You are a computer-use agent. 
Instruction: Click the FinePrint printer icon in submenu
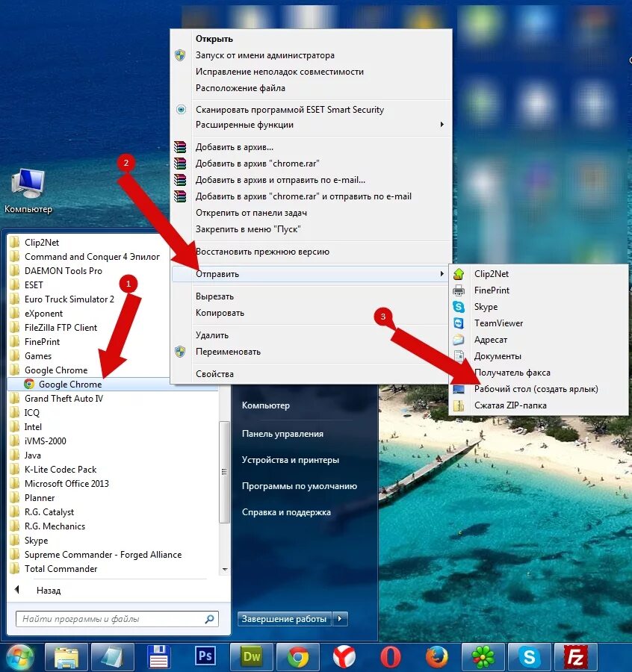(459, 290)
